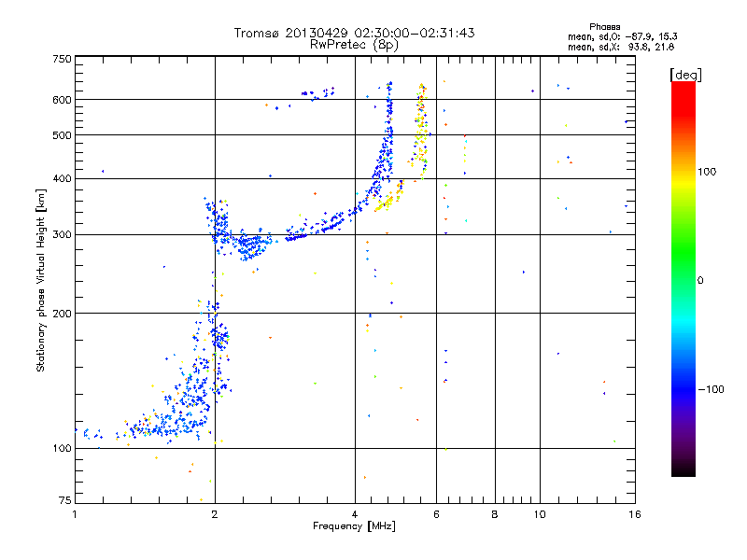The width and height of the screenshot is (747, 560).
Task: Click the colorbar tick label '0'
Action: point(700,281)
